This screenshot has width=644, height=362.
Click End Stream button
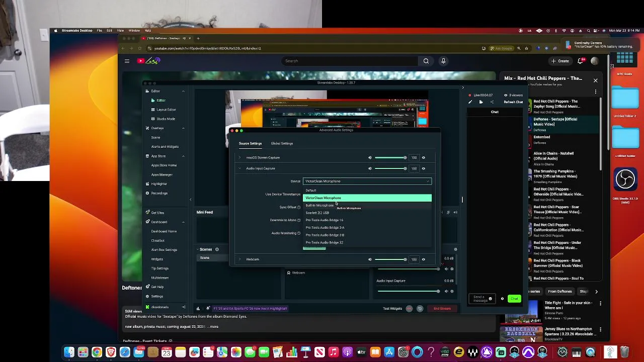(x=442, y=309)
